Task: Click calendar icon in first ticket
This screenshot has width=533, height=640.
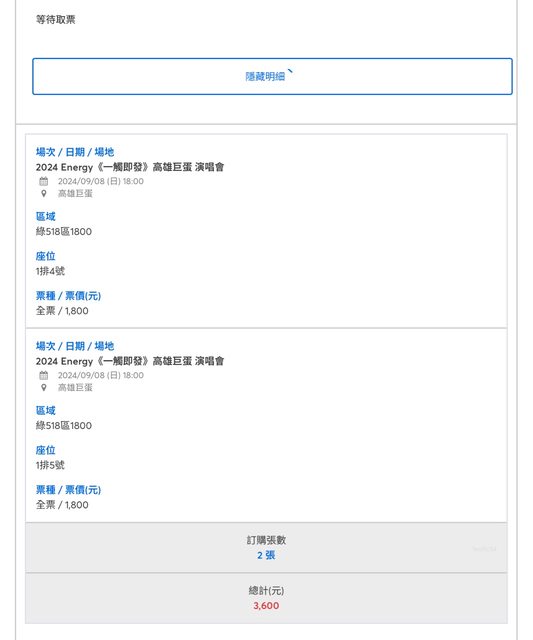Action: coord(44,181)
